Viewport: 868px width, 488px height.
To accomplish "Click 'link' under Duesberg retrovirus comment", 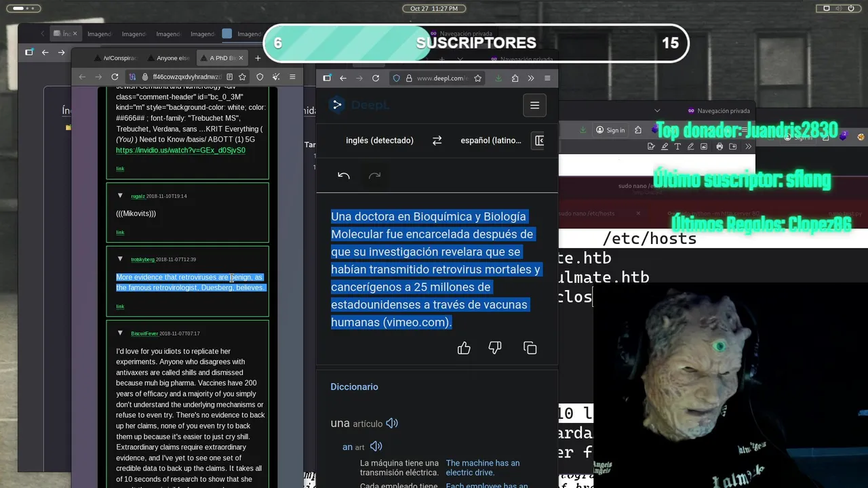I will coord(120,306).
